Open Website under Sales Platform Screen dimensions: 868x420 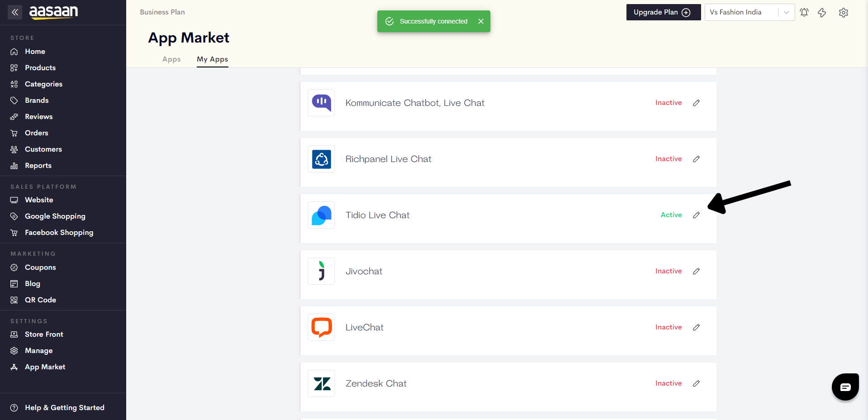[39, 200]
